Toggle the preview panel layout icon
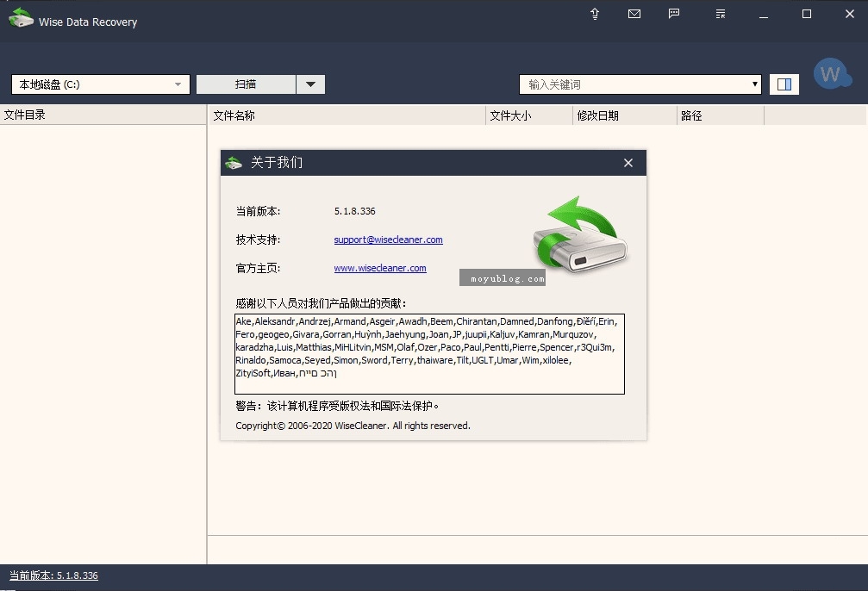This screenshot has width=868, height=591. click(784, 84)
